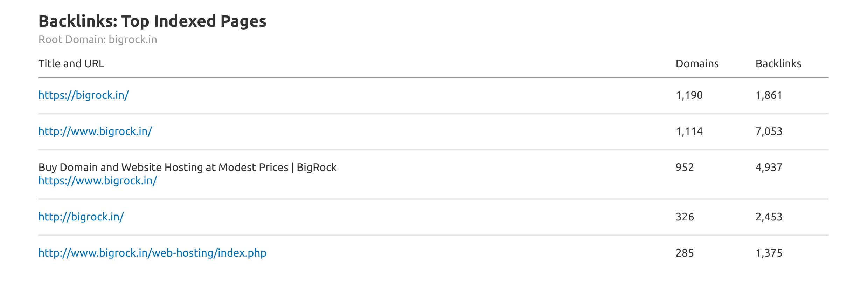Click the 1,861 backlinks value
This screenshot has height=286, width=868.
pos(769,95)
